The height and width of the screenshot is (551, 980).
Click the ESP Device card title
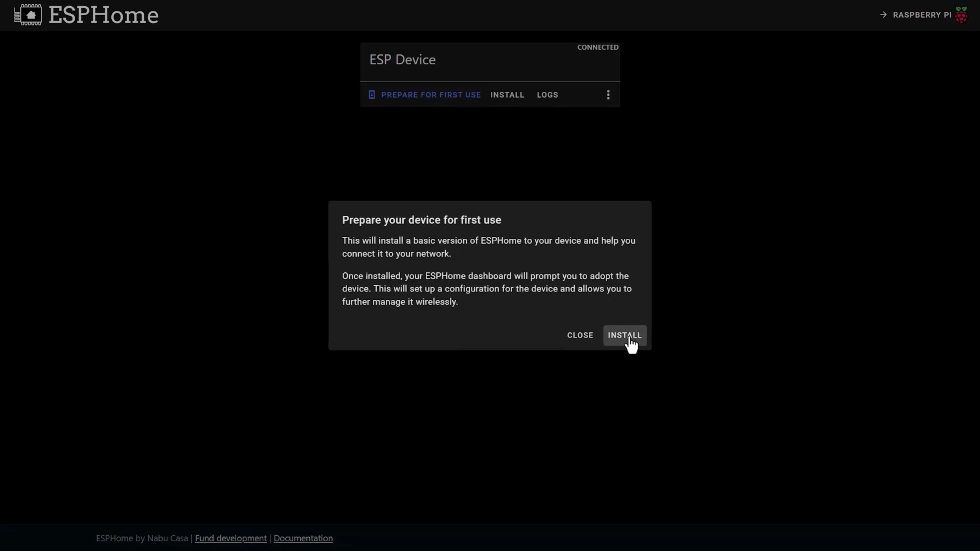point(402,60)
